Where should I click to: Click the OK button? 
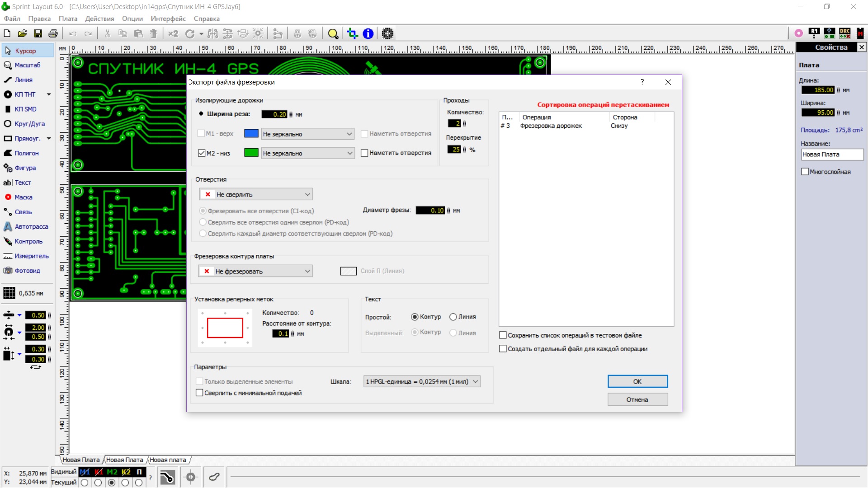[x=637, y=381]
